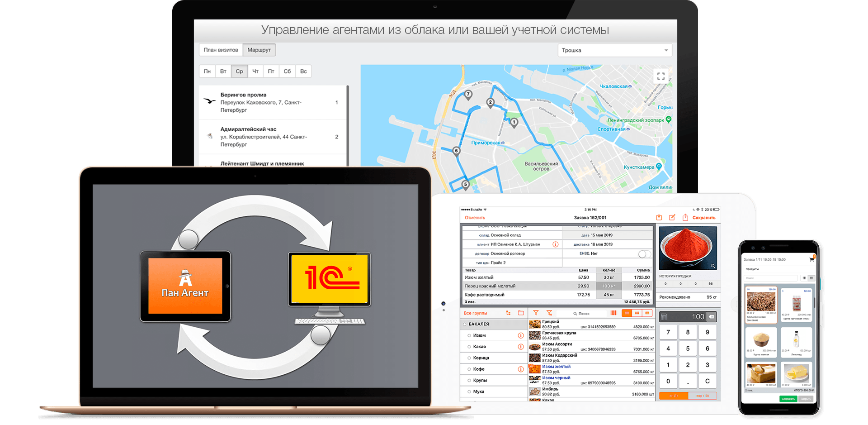
Task: Switch to the first list view mode
Action: pos(627,313)
